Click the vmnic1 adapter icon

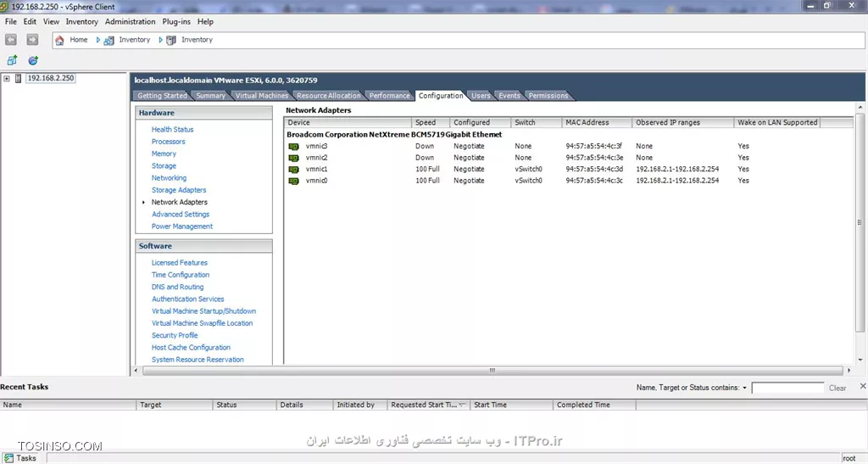point(294,170)
